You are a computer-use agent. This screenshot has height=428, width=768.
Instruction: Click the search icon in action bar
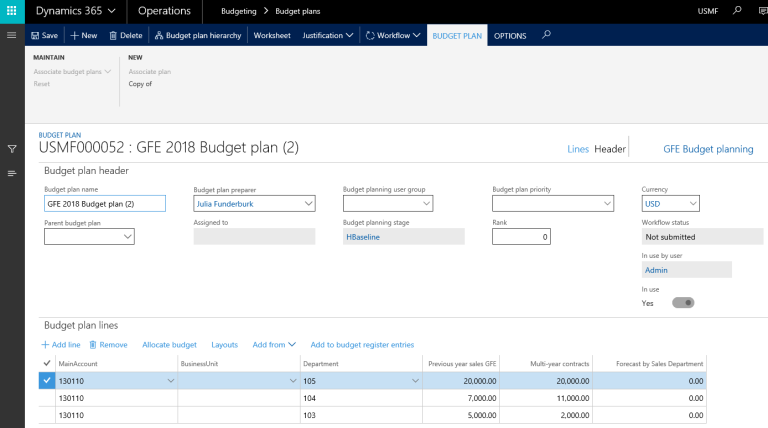point(546,35)
